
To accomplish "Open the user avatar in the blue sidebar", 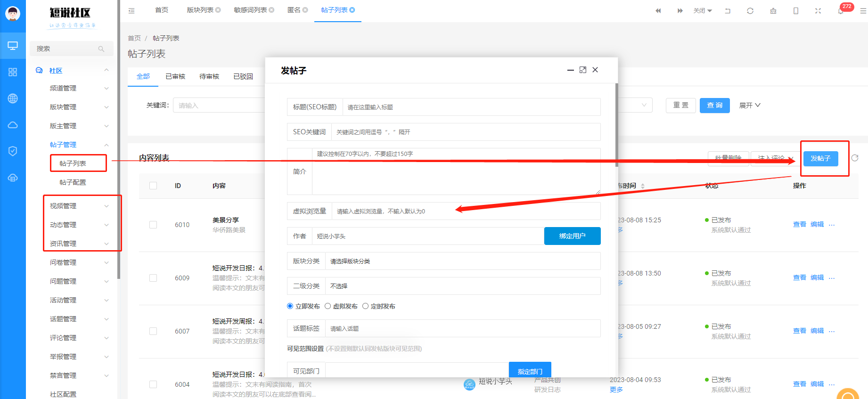I will 13,14.
